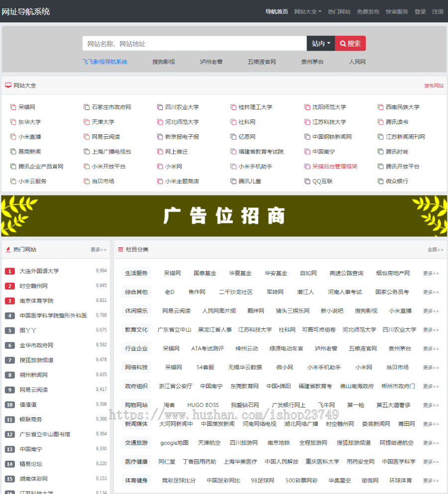Viewport: 448px width, 494px height.
Task: Click the red 搜索 search button
Action: click(x=350, y=43)
